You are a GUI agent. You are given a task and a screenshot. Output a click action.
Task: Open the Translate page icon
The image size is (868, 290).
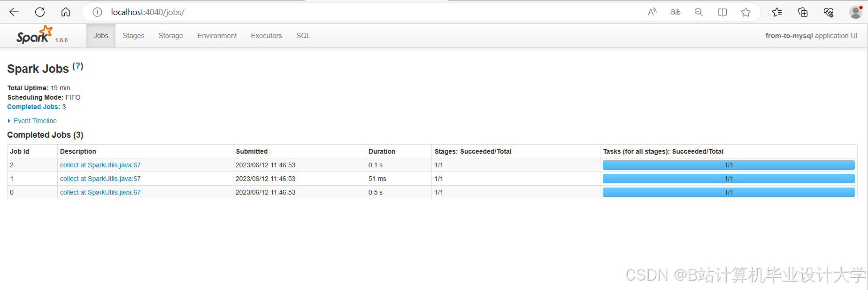click(676, 12)
